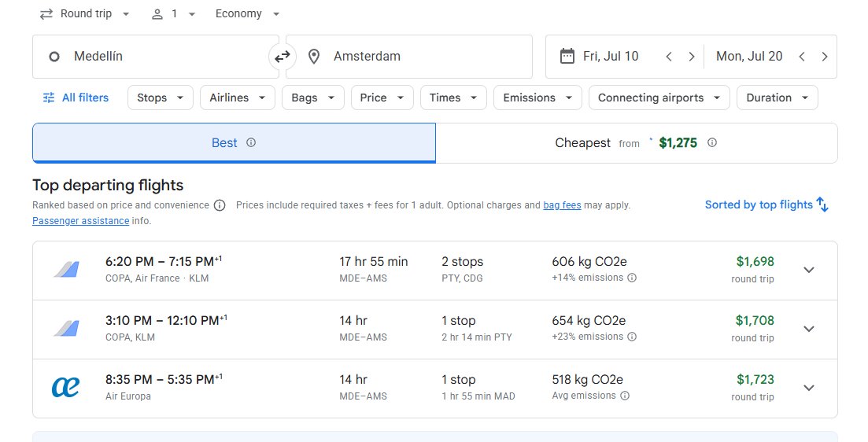
Task: Expand the $1,708 COPA KLM flight details
Action: (809, 330)
